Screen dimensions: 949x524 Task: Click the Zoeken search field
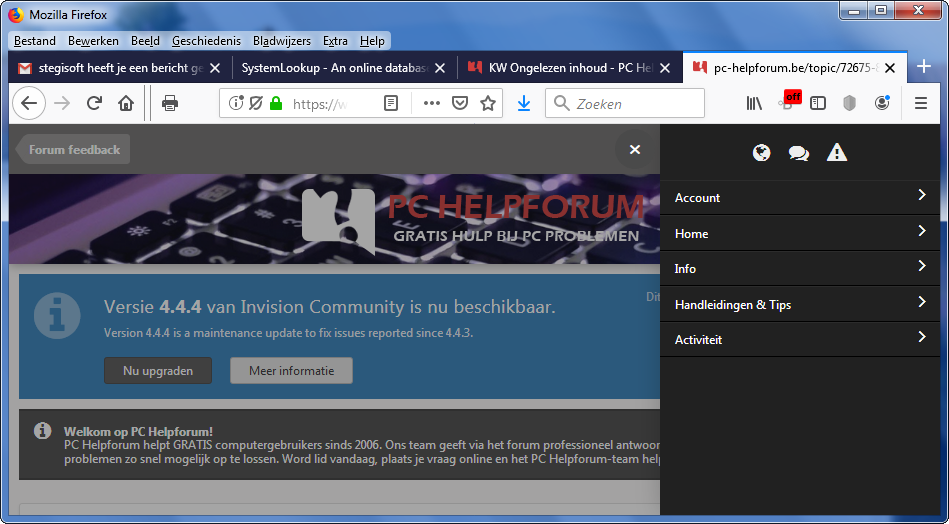tap(625, 103)
